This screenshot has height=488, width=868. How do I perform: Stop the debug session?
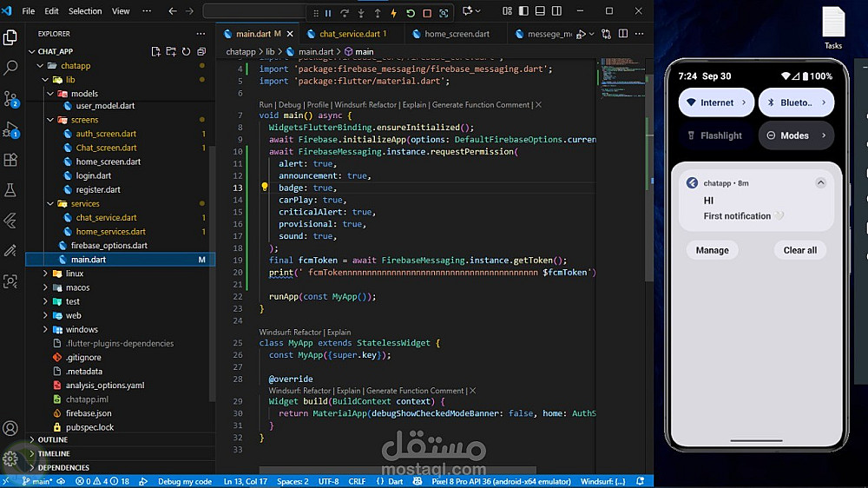coord(427,13)
